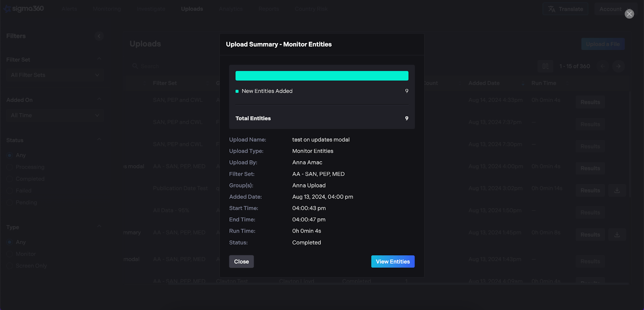This screenshot has width=644, height=310.
Task: Go to next page of uploads
Action: click(x=618, y=66)
